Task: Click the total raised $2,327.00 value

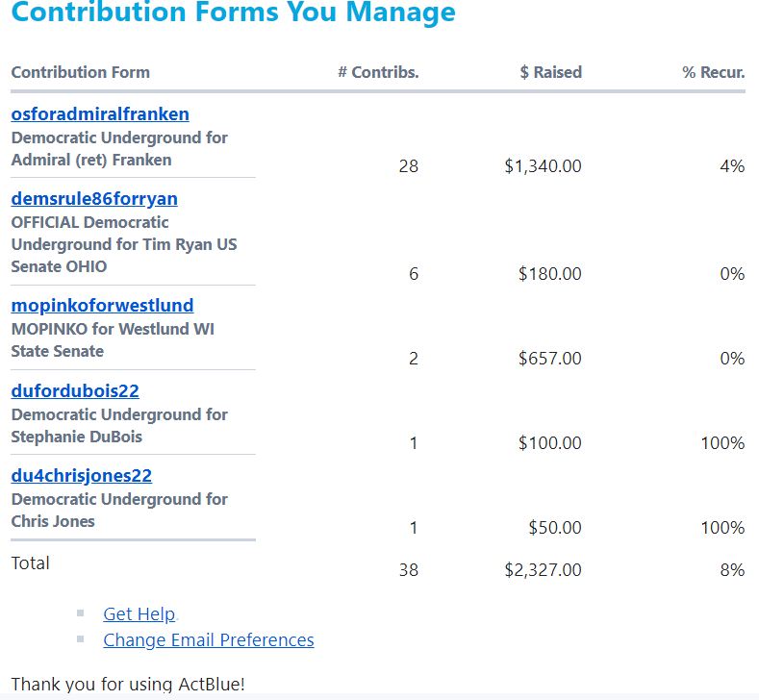Action: tap(543, 570)
